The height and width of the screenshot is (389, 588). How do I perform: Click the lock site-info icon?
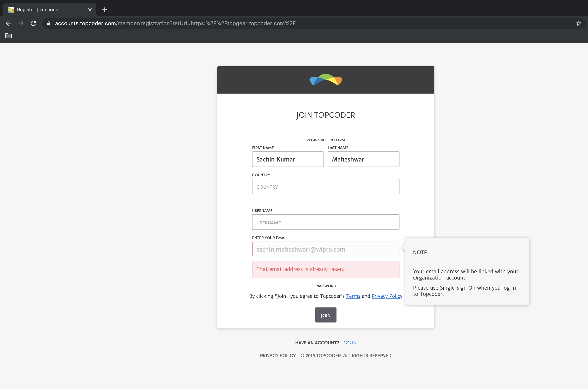[49, 23]
